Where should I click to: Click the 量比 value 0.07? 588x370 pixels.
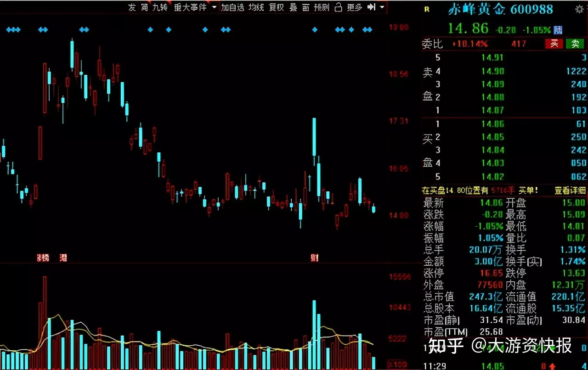coord(576,238)
